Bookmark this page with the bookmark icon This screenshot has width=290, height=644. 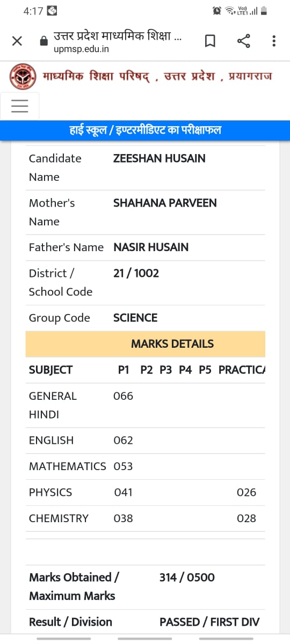[211, 41]
